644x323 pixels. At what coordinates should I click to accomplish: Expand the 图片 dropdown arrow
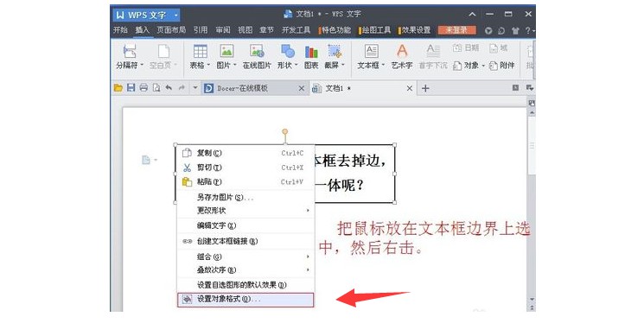(235, 66)
